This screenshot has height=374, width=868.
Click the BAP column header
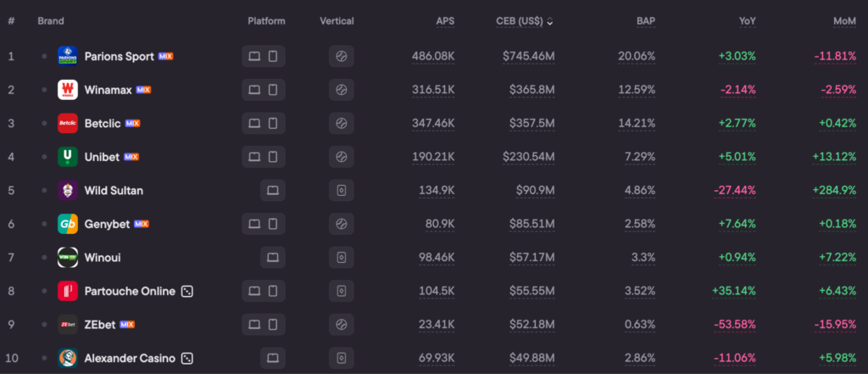[645, 21]
